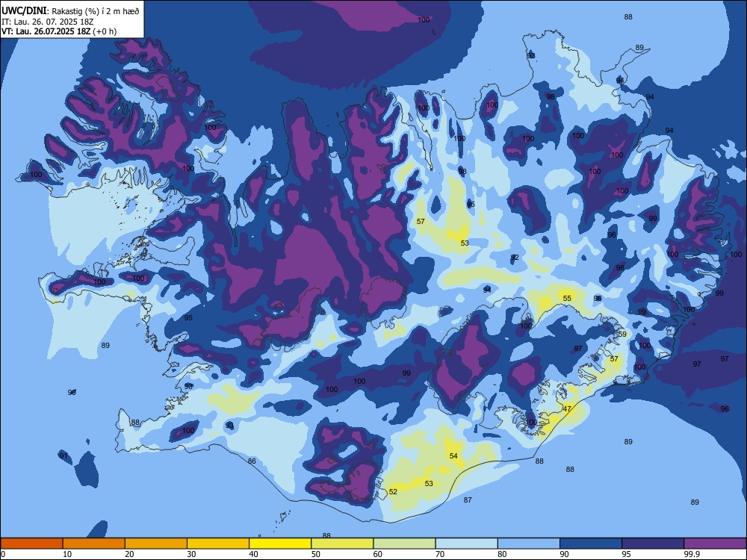
Task: Select the 30–40 legend color block
Action: (218, 544)
